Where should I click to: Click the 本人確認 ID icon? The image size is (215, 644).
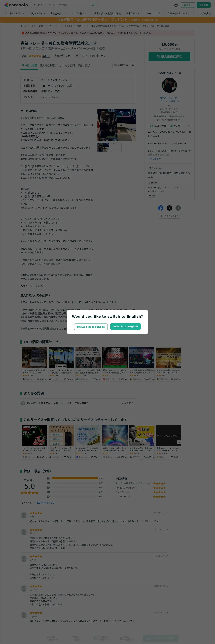[155, 117]
